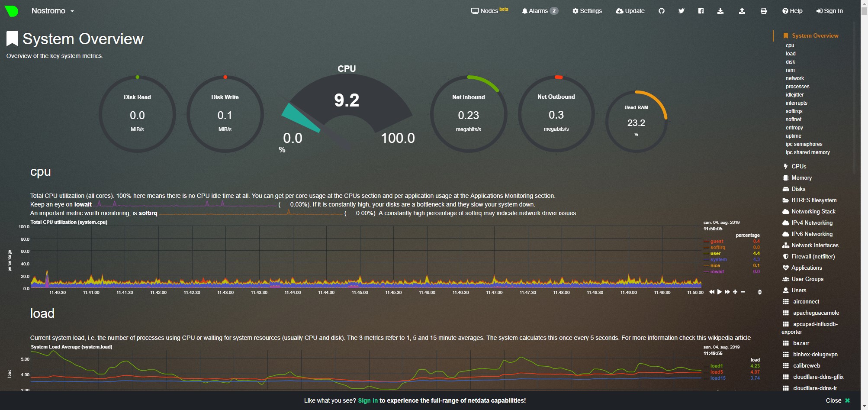The width and height of the screenshot is (868, 410).
Task: Zoom in CPU chart with plus icon
Action: (x=735, y=292)
